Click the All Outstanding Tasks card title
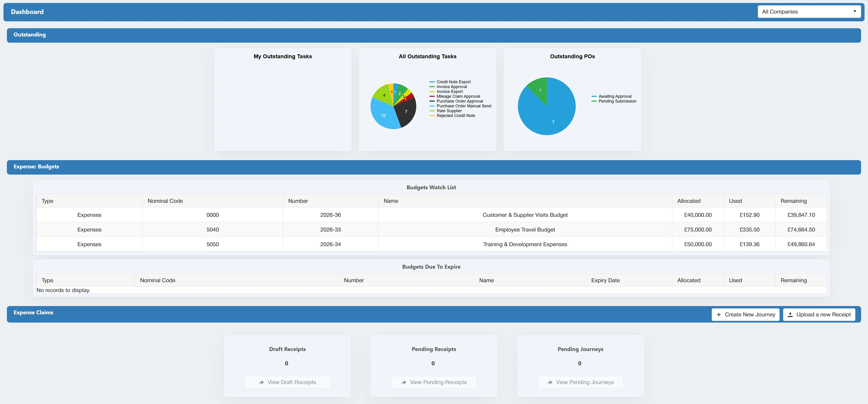868x404 pixels. 428,57
